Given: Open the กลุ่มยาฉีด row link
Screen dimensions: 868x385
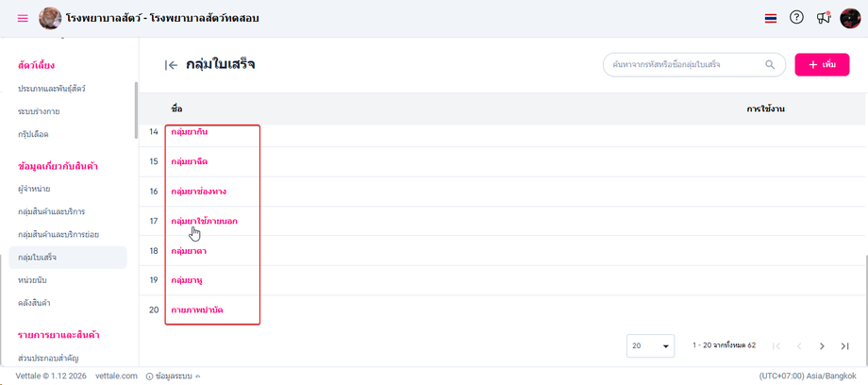Looking at the screenshot, I should pos(190,161).
